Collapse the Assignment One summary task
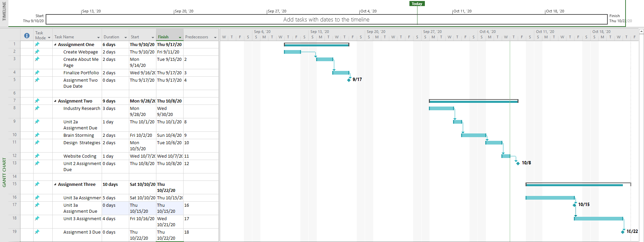This screenshot has width=644, height=242. pyautogui.click(x=55, y=44)
